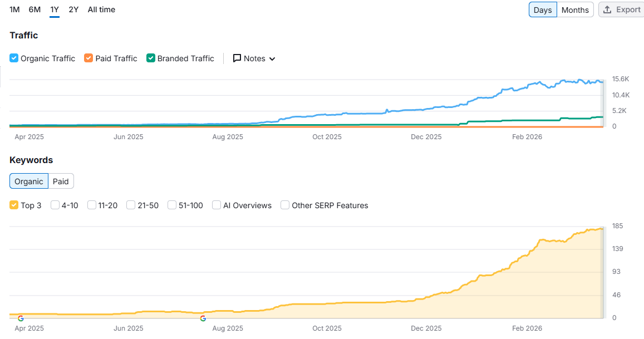This screenshot has width=644, height=339.
Task: Check Other SERP Features option
Action: point(285,205)
